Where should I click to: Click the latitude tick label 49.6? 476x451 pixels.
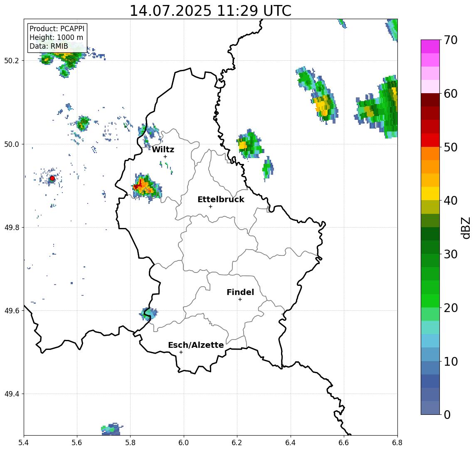pyautogui.click(x=12, y=311)
